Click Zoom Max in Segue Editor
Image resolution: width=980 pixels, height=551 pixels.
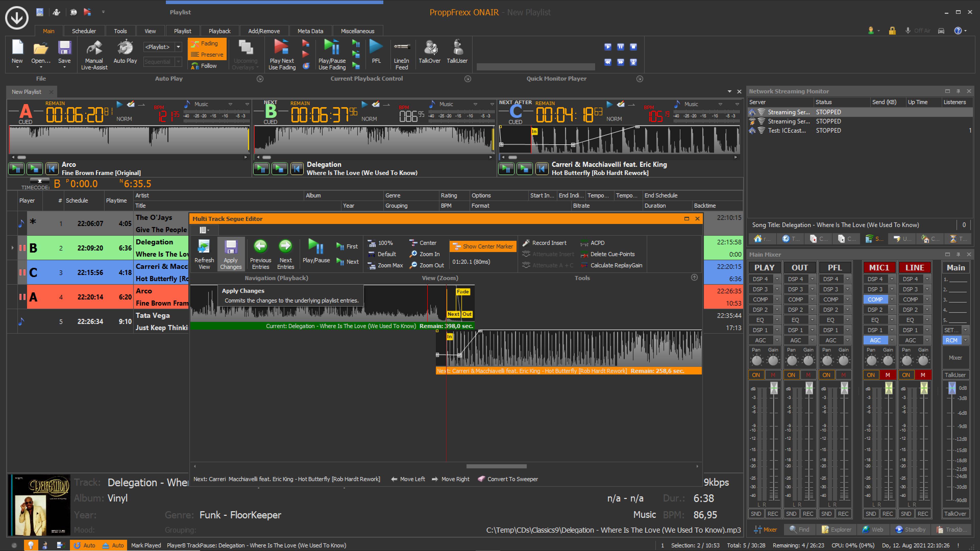(385, 265)
